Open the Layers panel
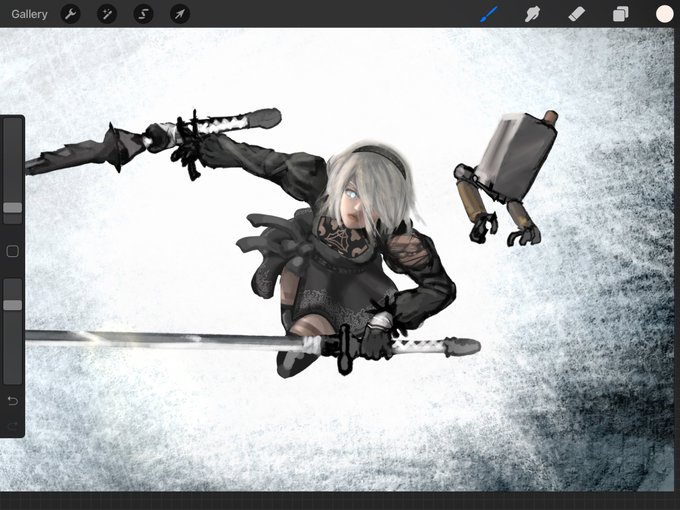Screen dimensions: 680x510 click(x=621, y=14)
